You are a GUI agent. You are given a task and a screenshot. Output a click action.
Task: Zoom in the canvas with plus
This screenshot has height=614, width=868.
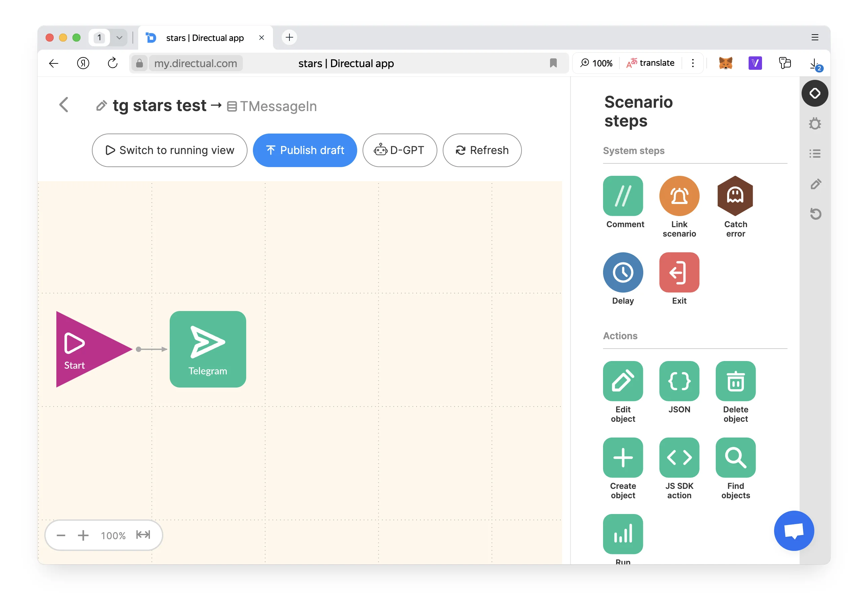pyautogui.click(x=83, y=535)
